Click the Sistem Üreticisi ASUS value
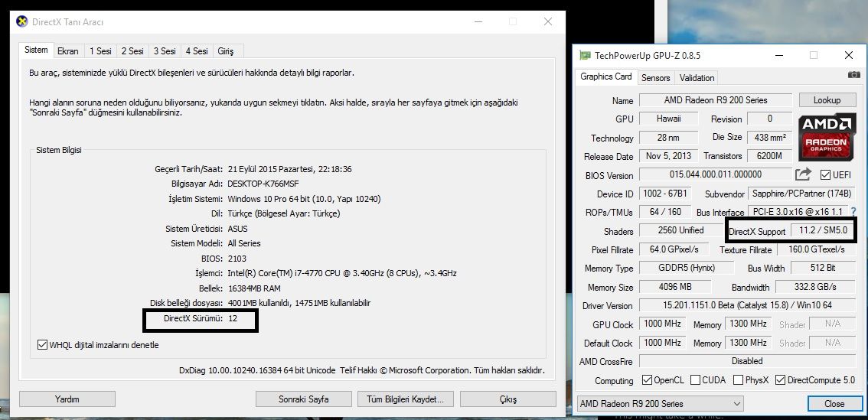The width and height of the screenshot is (868, 420). (237, 229)
